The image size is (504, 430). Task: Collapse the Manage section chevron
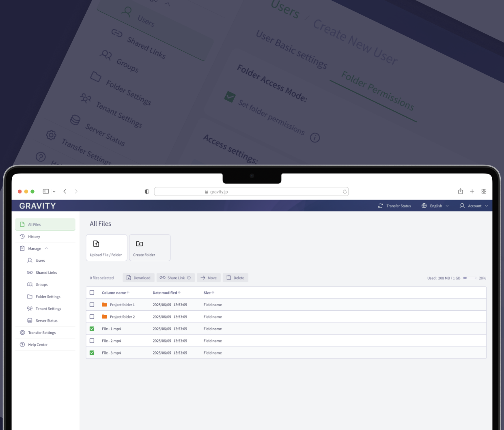click(x=46, y=248)
